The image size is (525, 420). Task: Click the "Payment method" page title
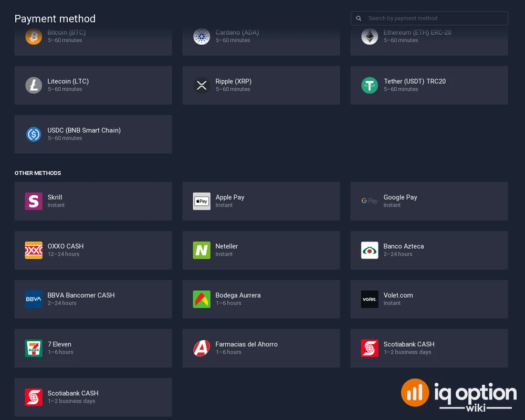coord(55,19)
